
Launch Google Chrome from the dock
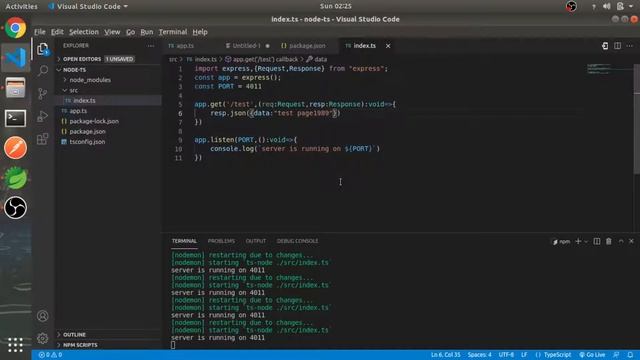[16, 28]
